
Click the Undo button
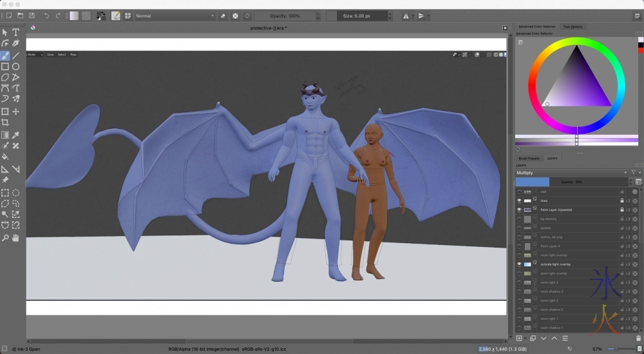click(46, 15)
